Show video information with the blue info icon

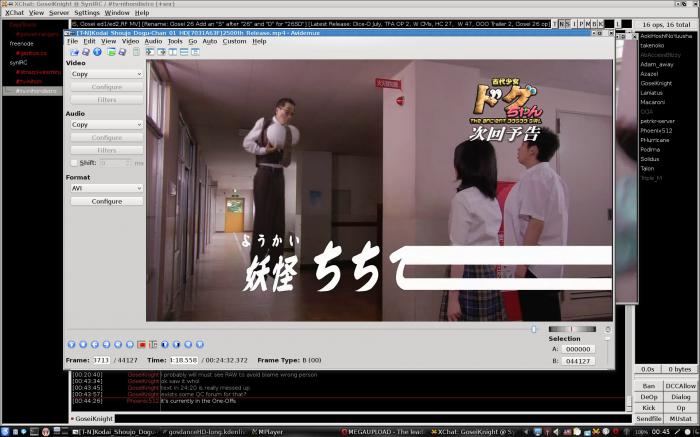[x=97, y=52]
